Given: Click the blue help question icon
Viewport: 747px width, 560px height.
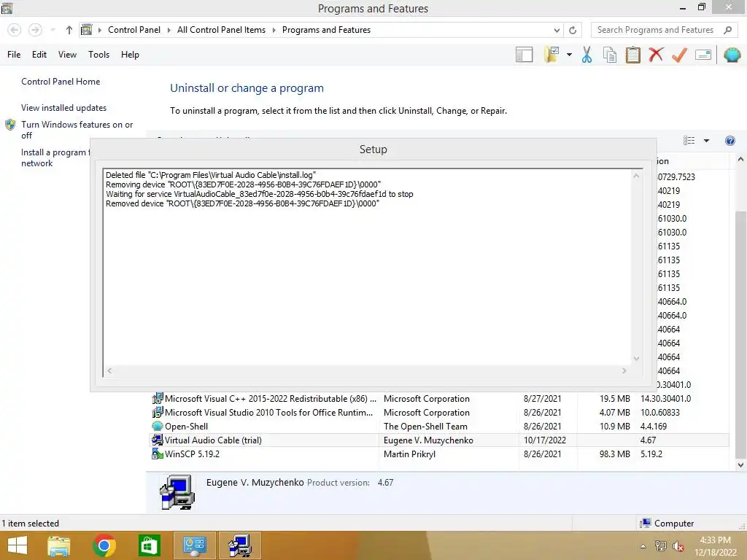Looking at the screenshot, I should coord(729,141).
